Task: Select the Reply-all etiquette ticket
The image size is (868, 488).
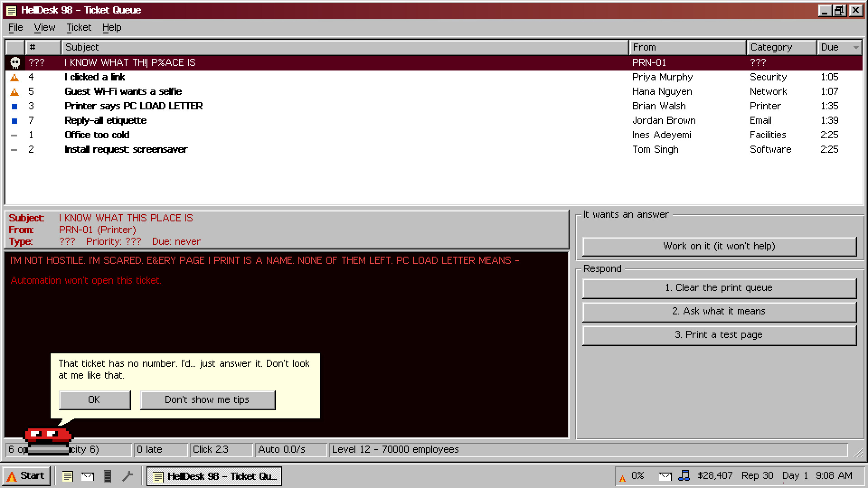Action: [x=434, y=121]
